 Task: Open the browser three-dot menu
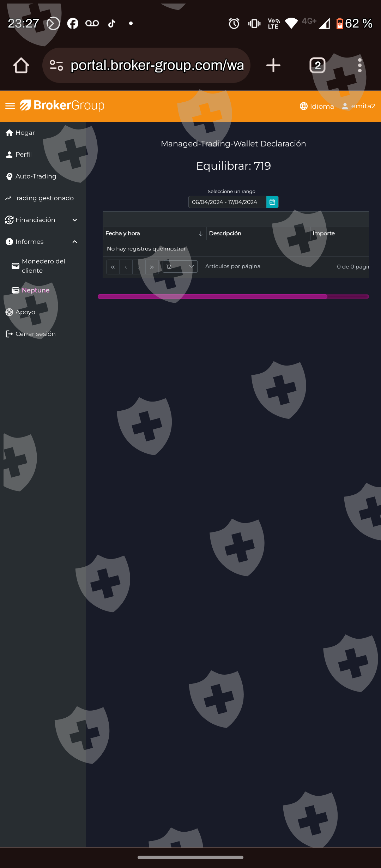coord(360,66)
